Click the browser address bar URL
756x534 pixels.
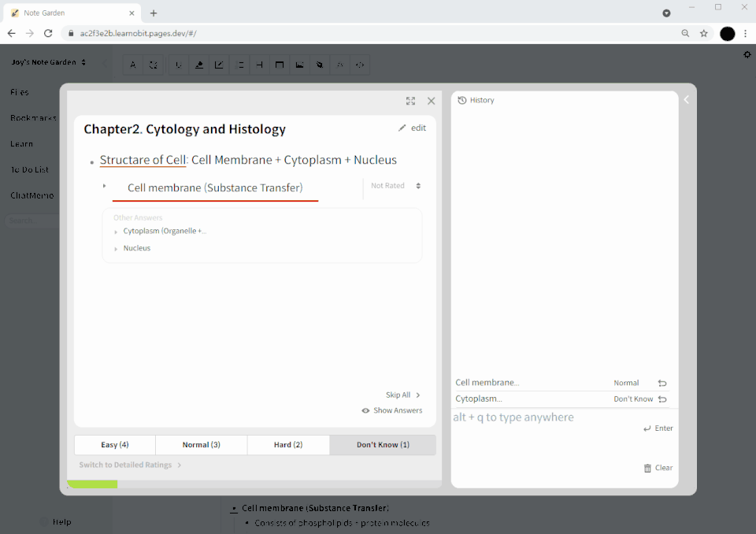point(139,33)
